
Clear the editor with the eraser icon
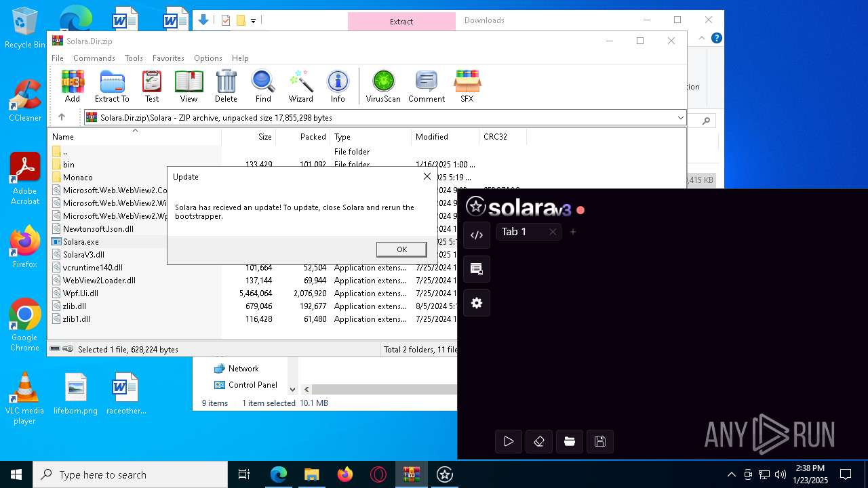coord(539,441)
